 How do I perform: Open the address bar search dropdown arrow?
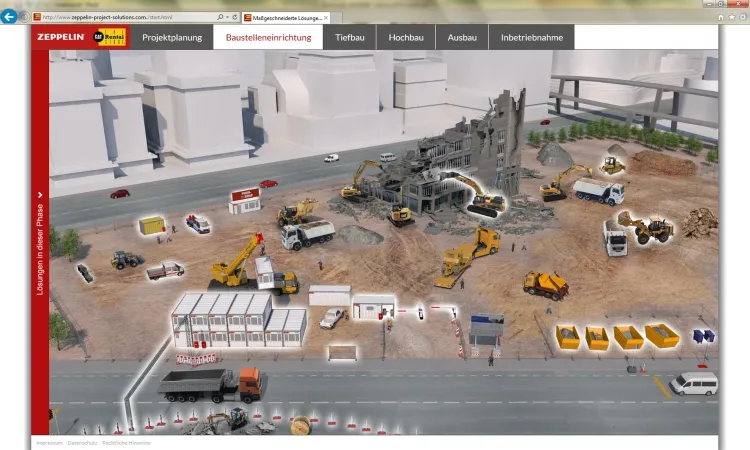click(226, 17)
